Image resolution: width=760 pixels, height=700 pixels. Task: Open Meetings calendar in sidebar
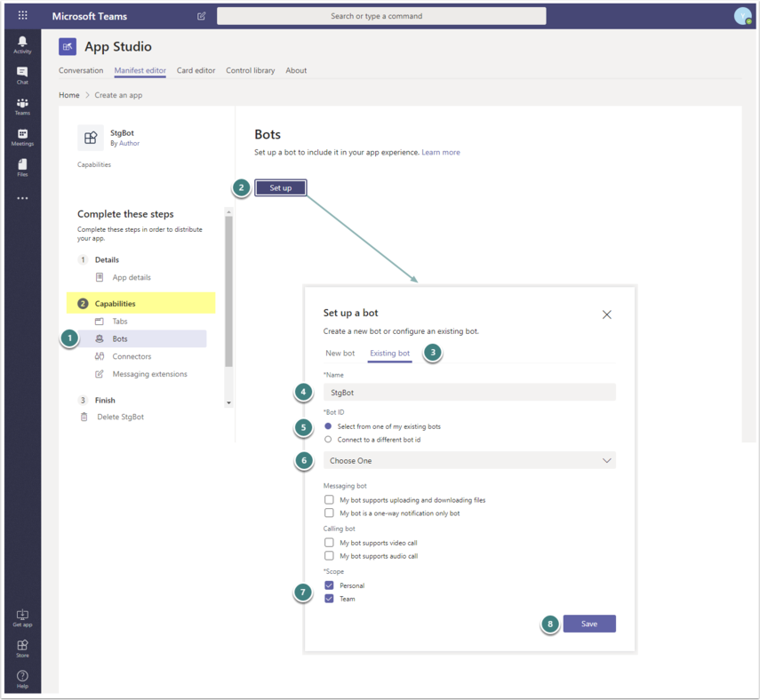(x=22, y=137)
